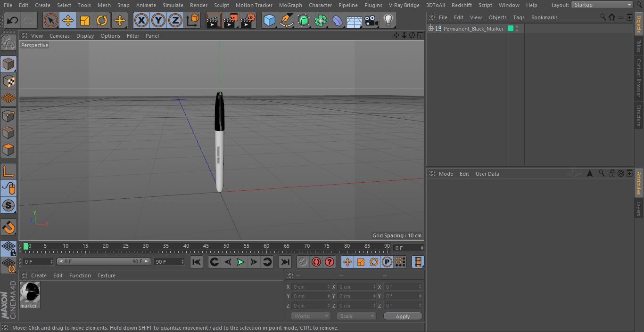
Task: Select the Live Selection tool
Action: 50,20
